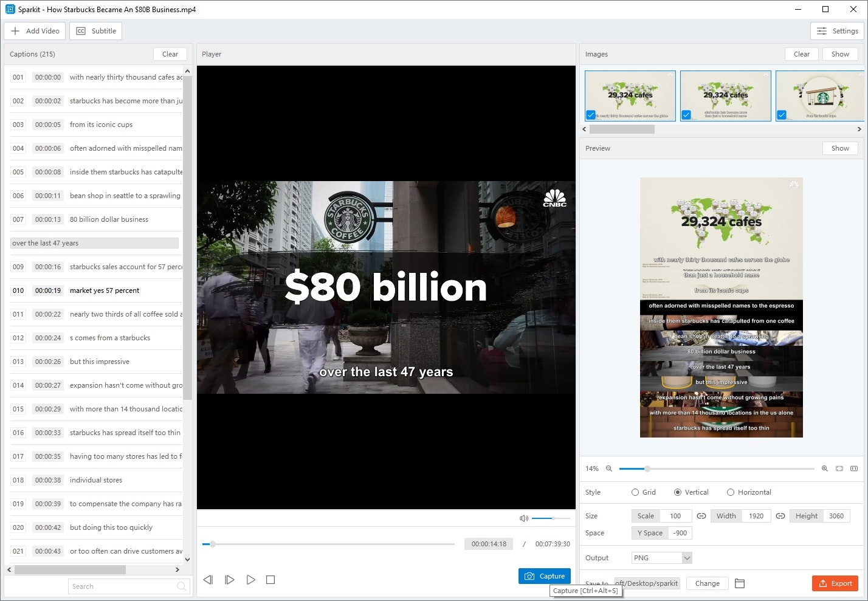Select the Horizontal style option
Viewport: 868px width, 601px height.
749,492
